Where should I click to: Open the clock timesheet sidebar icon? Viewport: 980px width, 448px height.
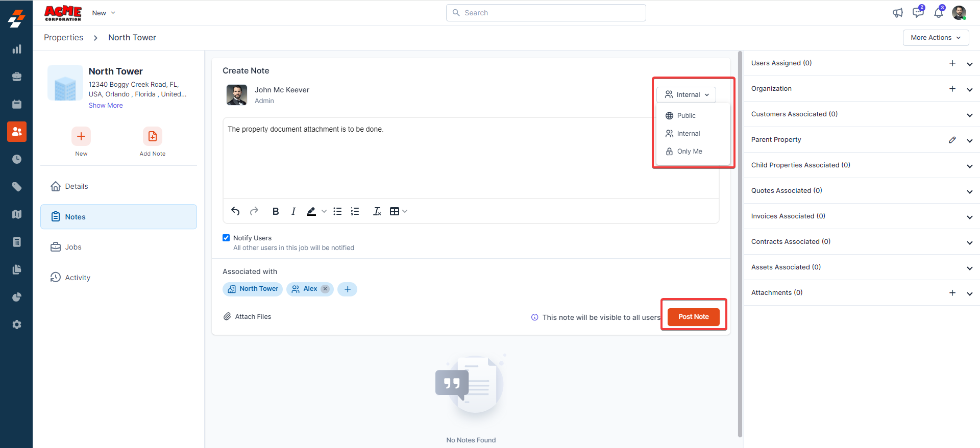17,159
